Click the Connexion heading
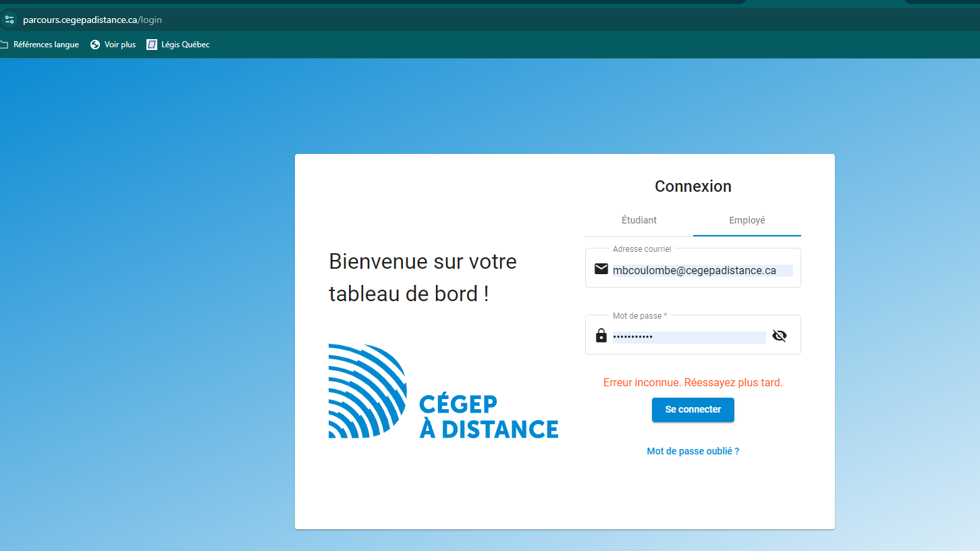980x551 pixels. [692, 186]
